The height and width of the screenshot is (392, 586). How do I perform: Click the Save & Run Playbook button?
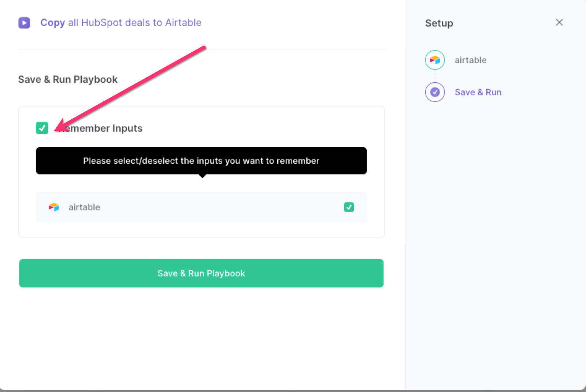pos(201,273)
